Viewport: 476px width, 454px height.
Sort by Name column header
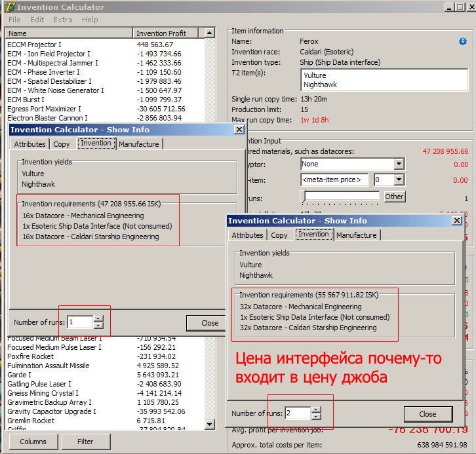[69, 33]
